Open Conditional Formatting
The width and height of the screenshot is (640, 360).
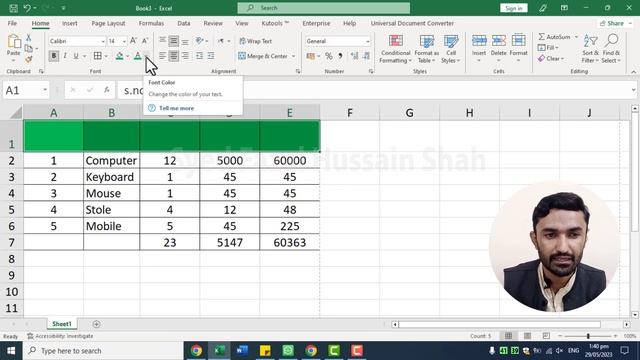395,49
